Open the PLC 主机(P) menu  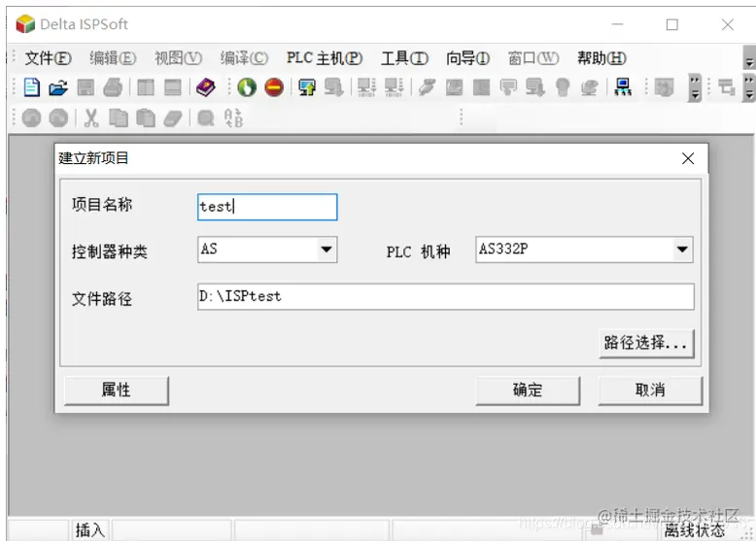[x=325, y=58]
